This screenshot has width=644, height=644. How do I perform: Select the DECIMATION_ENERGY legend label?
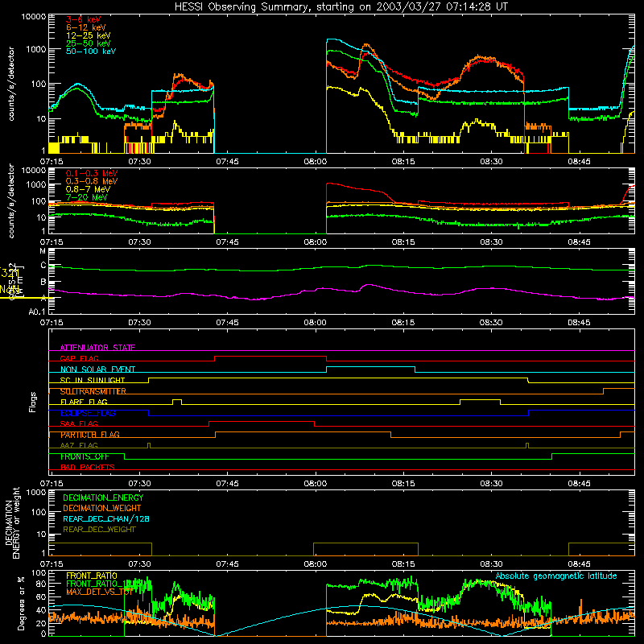pyautogui.click(x=103, y=497)
